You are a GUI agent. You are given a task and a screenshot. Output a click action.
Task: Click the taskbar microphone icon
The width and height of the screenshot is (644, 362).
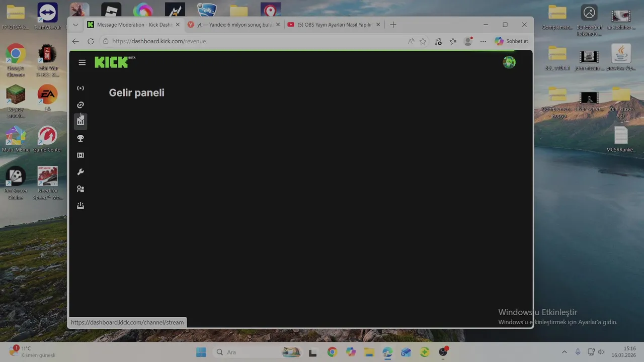[x=578, y=352]
